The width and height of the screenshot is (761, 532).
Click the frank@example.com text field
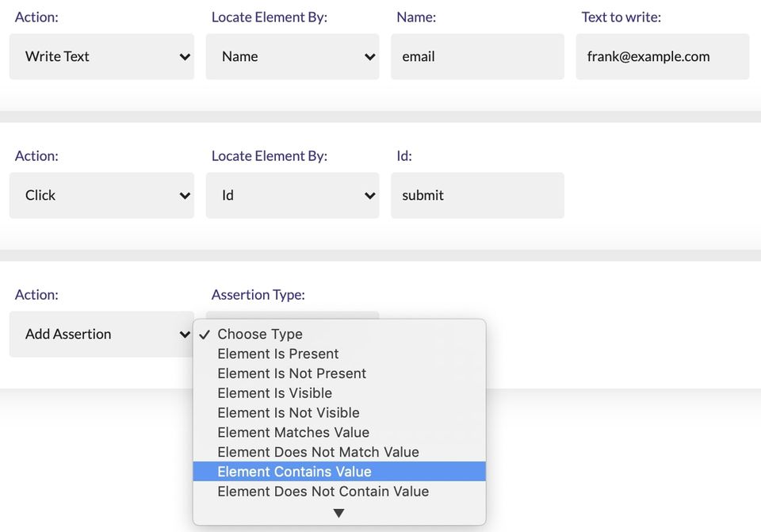click(x=662, y=56)
